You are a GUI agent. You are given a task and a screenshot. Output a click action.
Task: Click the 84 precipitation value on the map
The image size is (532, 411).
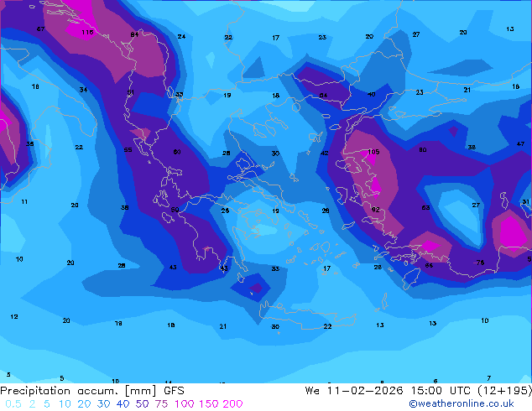[134, 34]
